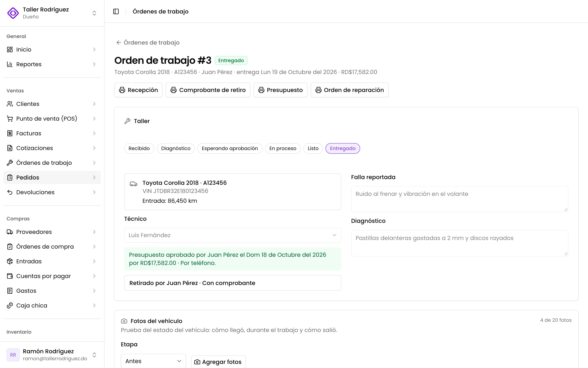The height and width of the screenshot is (368, 588).
Task: Click the Cuentas por pagar wallet icon
Action: click(10, 276)
